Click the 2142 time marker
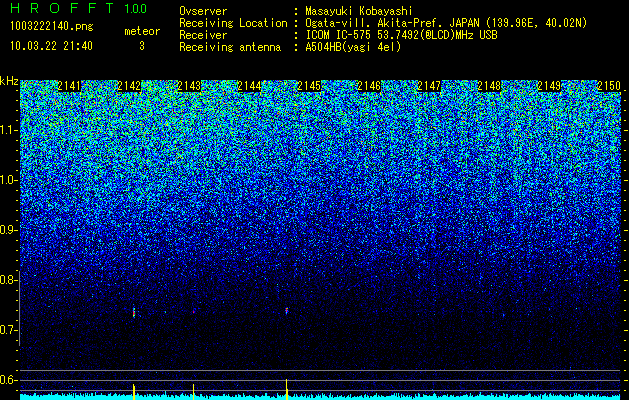Screen dimensions: 629x400 tap(129, 86)
